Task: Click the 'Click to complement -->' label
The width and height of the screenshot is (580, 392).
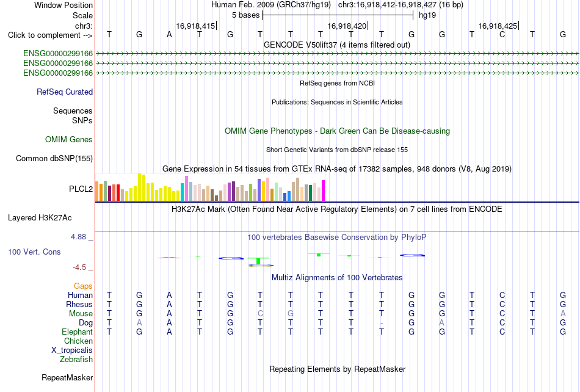Action: (50, 35)
